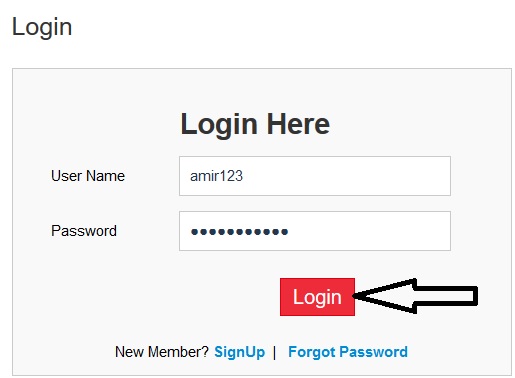Open the SignUp link
Image resolution: width=515 pixels, height=378 pixels.
point(239,352)
